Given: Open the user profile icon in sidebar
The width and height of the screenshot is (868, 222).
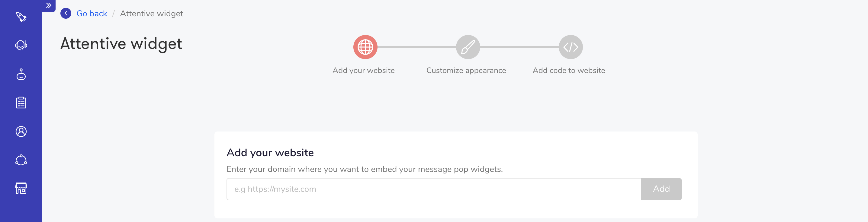Looking at the screenshot, I should [x=21, y=132].
